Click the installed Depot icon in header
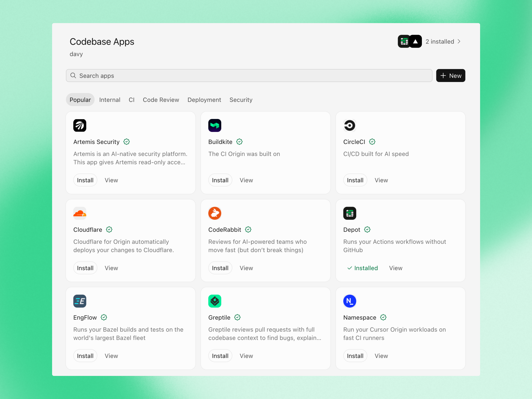 [x=404, y=41]
